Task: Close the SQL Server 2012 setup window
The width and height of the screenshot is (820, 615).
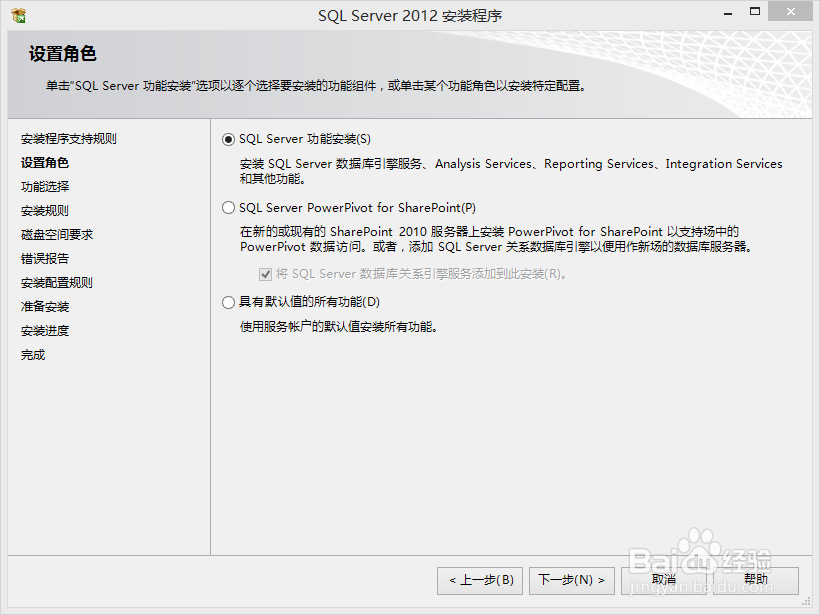Action: (x=790, y=12)
